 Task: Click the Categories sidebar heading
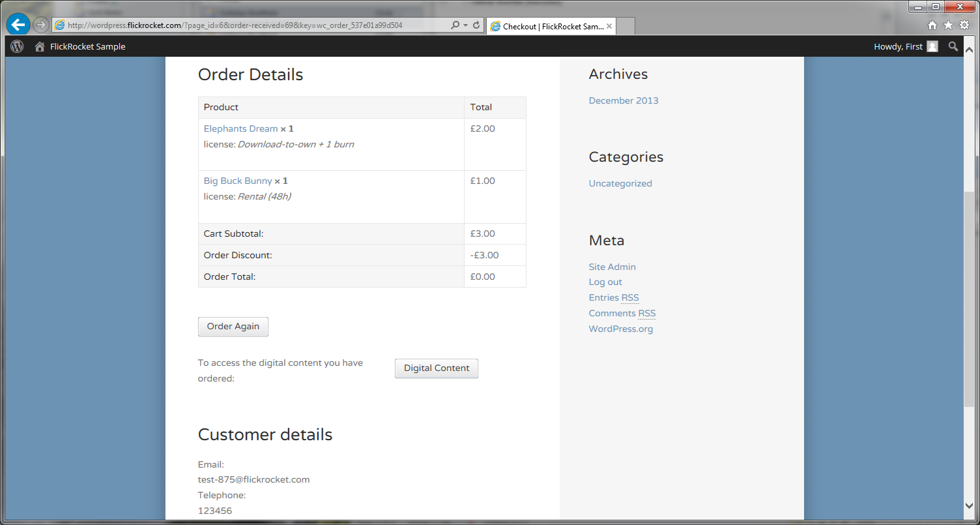point(626,157)
